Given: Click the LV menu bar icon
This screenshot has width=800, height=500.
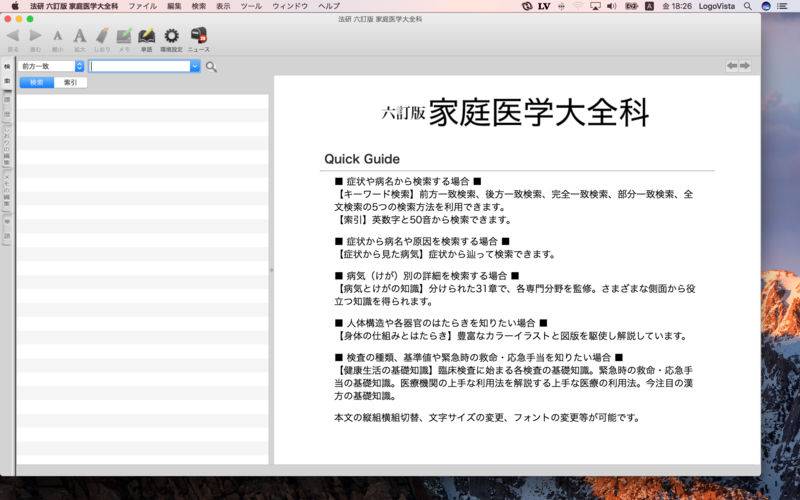Looking at the screenshot, I should point(544,6).
